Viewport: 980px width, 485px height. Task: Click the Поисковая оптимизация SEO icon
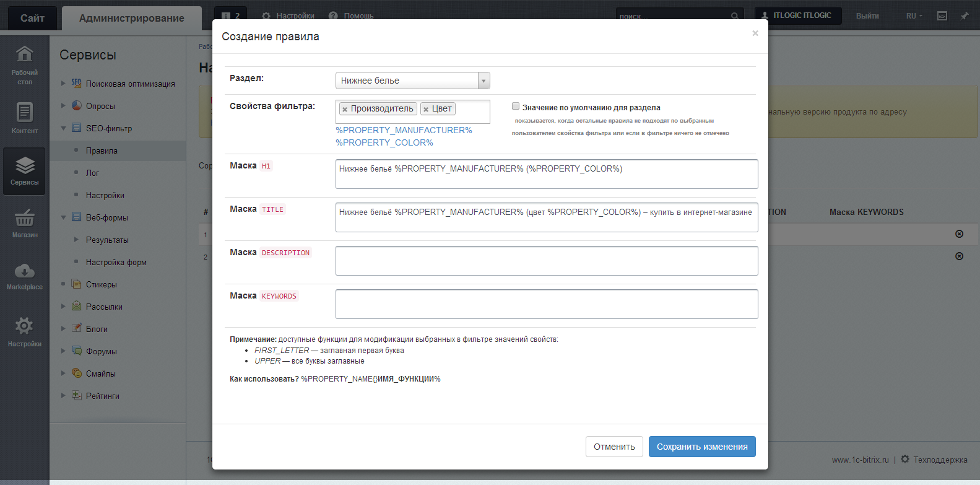76,83
